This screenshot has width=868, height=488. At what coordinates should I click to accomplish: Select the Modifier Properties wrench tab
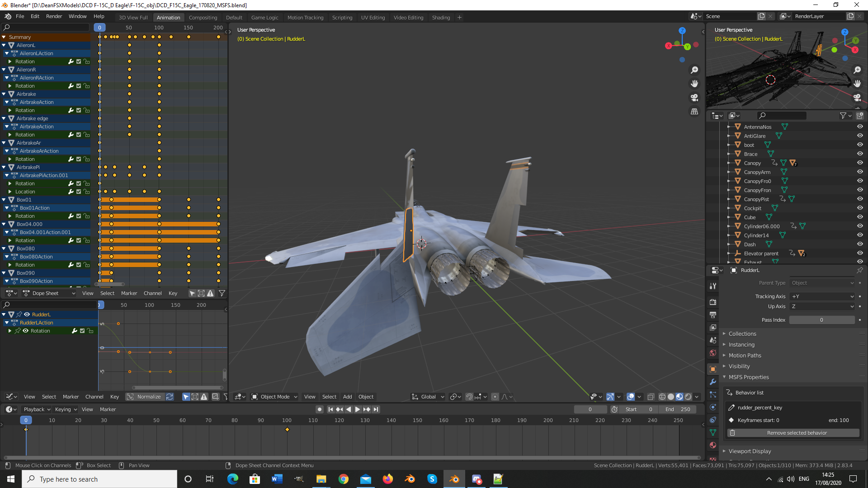point(713,382)
